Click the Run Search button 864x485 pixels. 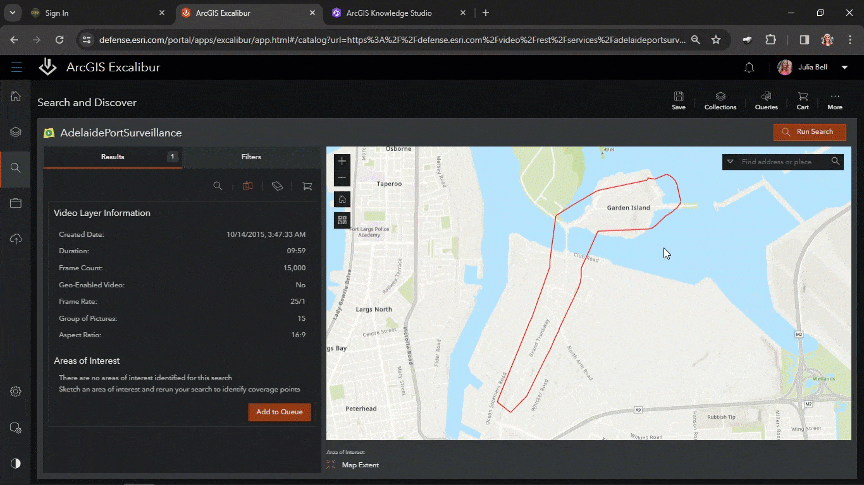click(x=809, y=132)
